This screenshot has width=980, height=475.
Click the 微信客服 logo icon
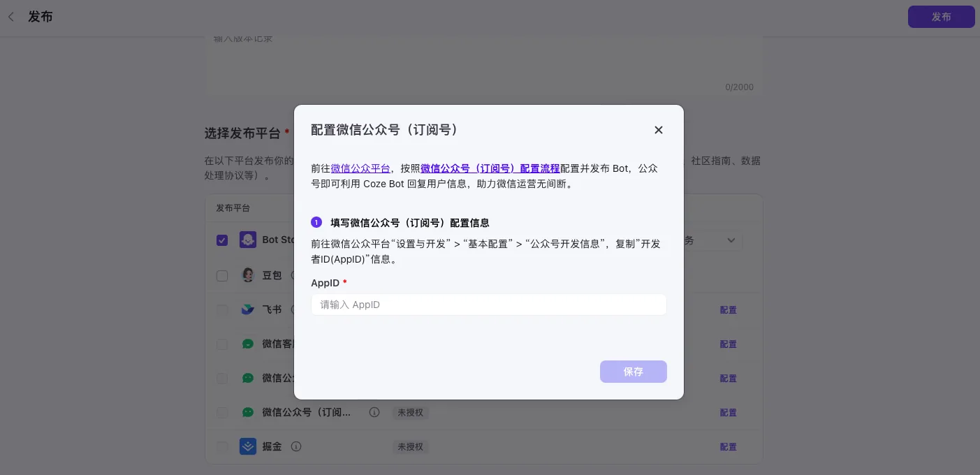click(248, 344)
